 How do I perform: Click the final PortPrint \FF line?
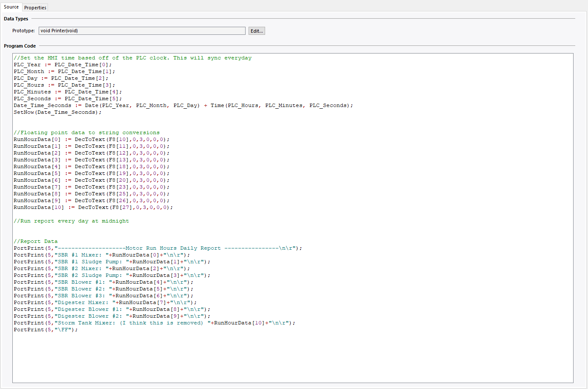point(47,329)
